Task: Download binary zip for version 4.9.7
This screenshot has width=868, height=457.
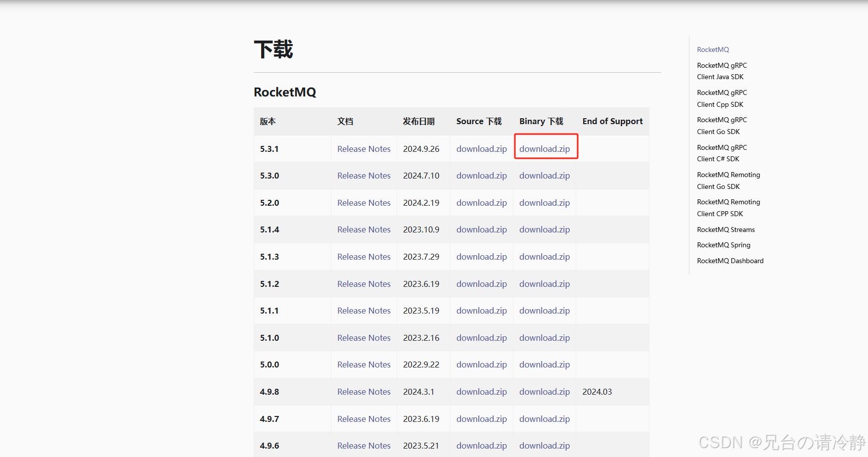Action: (545, 419)
